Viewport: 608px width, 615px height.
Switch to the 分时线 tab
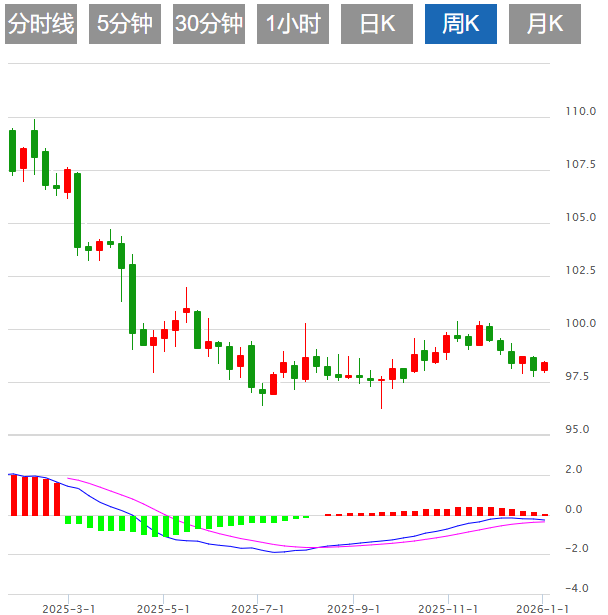coord(41,24)
